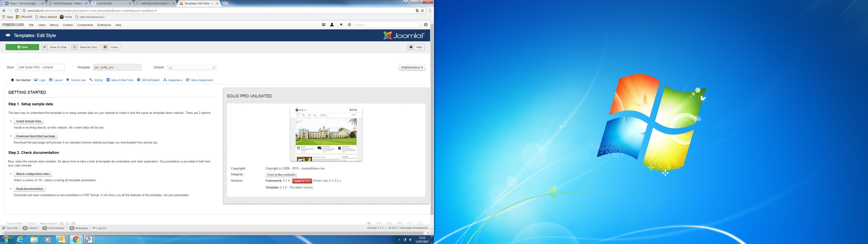Image resolution: width=868 pixels, height=244 pixels.
Task: Select the Get Started tab
Action: pyautogui.click(x=21, y=80)
